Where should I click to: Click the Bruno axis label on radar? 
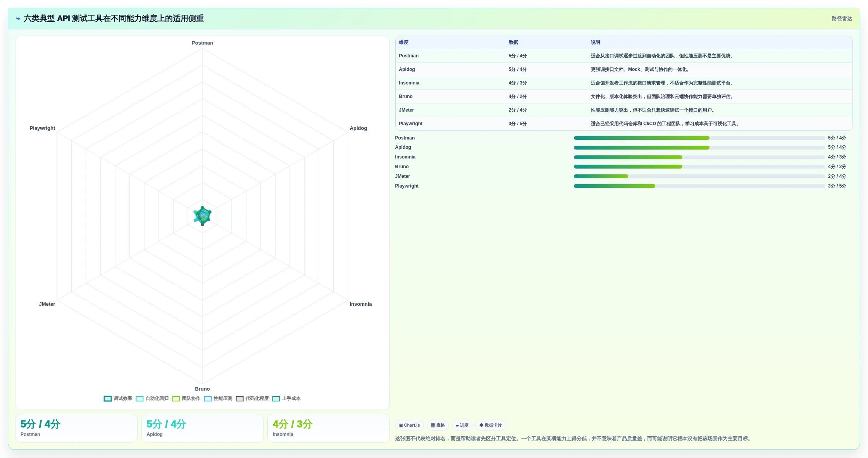pos(202,389)
